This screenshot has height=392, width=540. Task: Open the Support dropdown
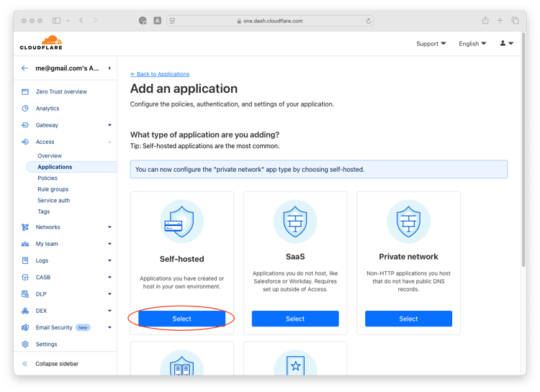tap(431, 44)
